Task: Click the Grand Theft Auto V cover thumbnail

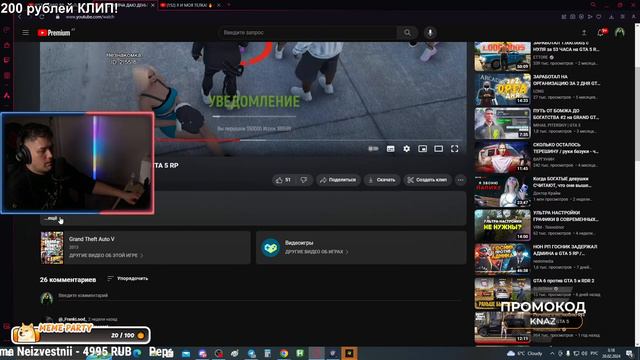Action: pyautogui.click(x=52, y=248)
